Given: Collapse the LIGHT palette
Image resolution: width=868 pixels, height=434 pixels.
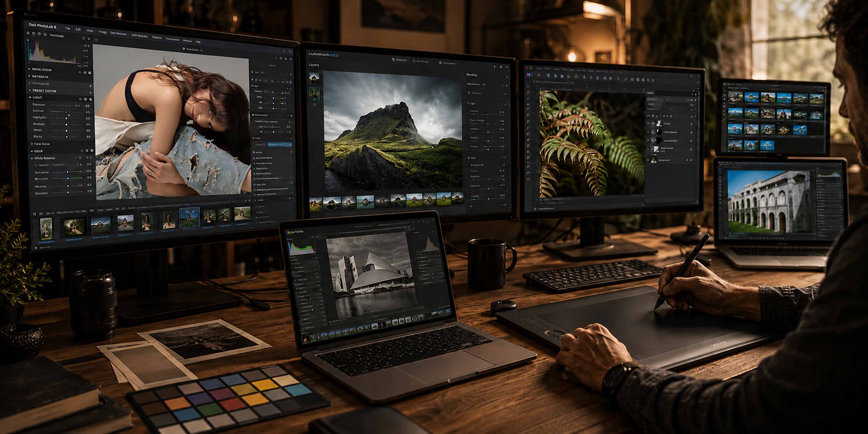Looking at the screenshot, I should pyautogui.click(x=30, y=97).
